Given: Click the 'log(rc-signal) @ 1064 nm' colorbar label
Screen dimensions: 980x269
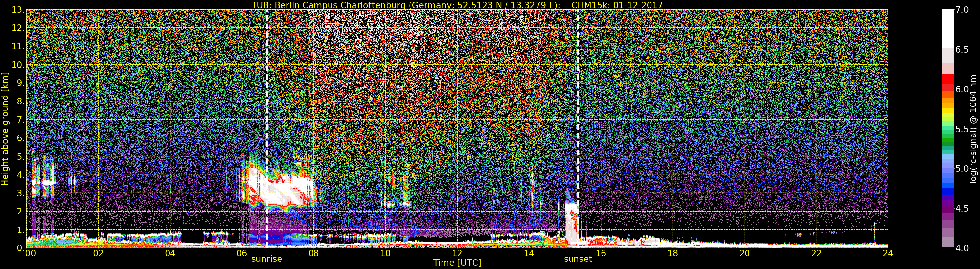Looking at the screenshot, I should 973,129.
